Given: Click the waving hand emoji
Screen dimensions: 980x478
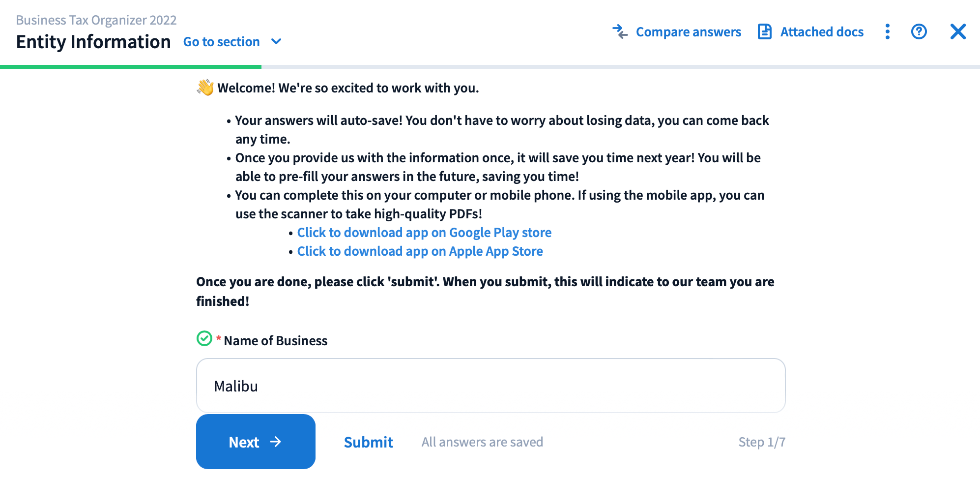Looking at the screenshot, I should point(205,88).
